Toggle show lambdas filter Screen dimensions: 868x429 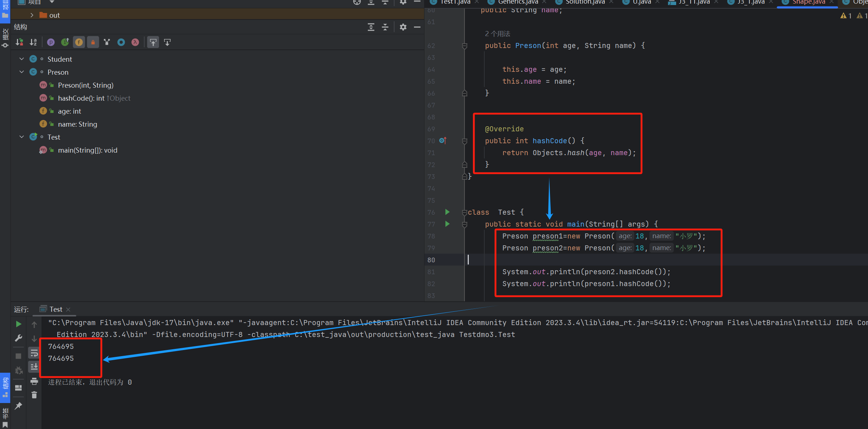coord(135,42)
